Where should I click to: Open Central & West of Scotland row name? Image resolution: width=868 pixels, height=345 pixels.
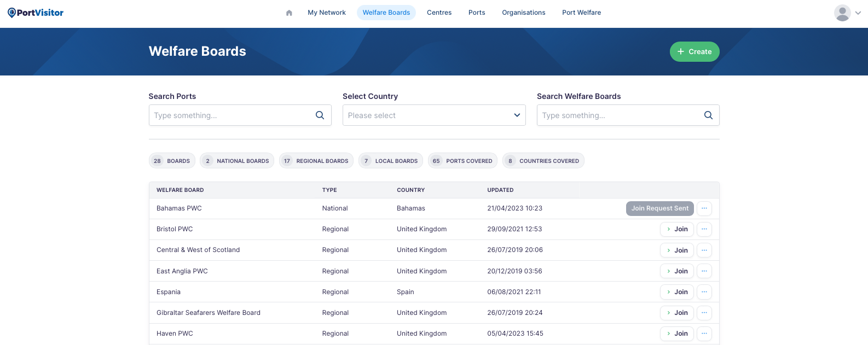click(x=198, y=250)
